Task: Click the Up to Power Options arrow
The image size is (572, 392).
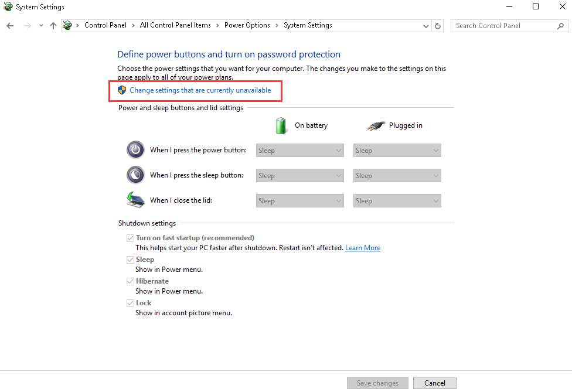Action: (53, 26)
